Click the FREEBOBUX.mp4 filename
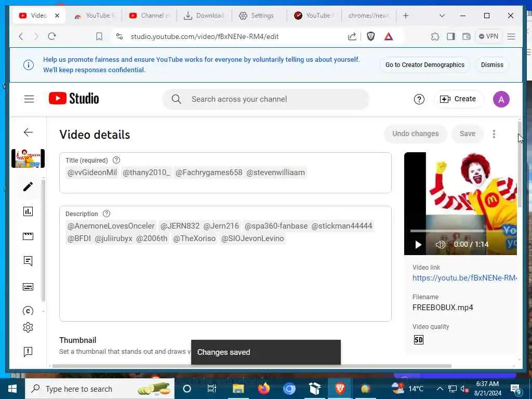This screenshot has height=399, width=532. 443,308
